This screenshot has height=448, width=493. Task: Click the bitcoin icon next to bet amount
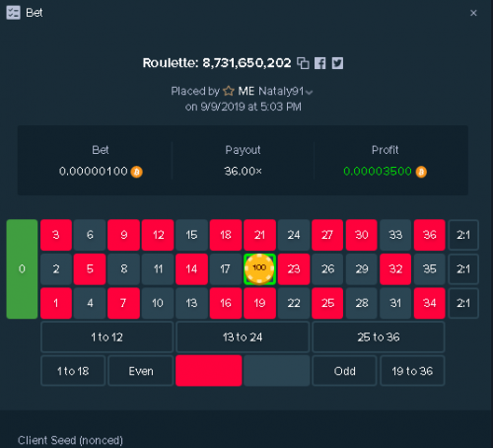tap(137, 172)
